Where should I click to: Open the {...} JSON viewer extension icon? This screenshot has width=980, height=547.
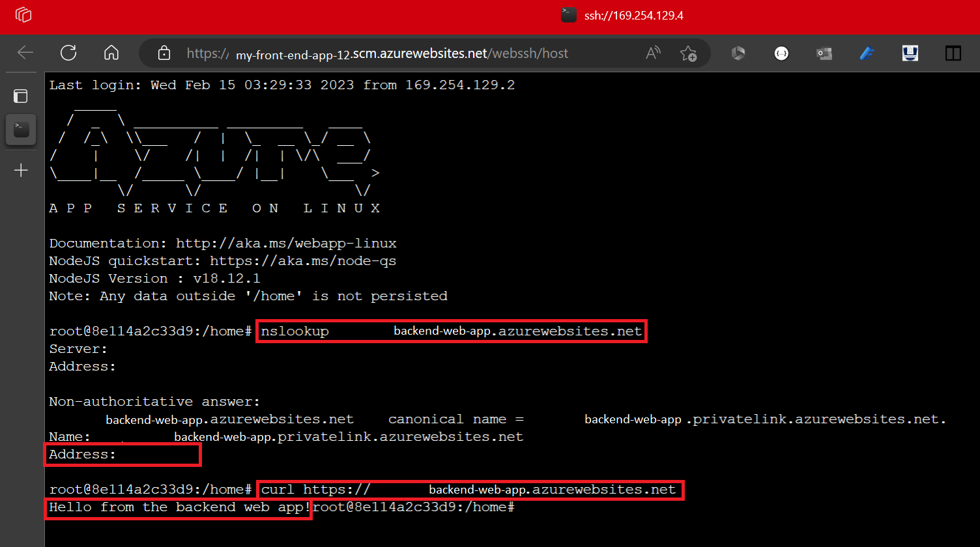coord(781,53)
